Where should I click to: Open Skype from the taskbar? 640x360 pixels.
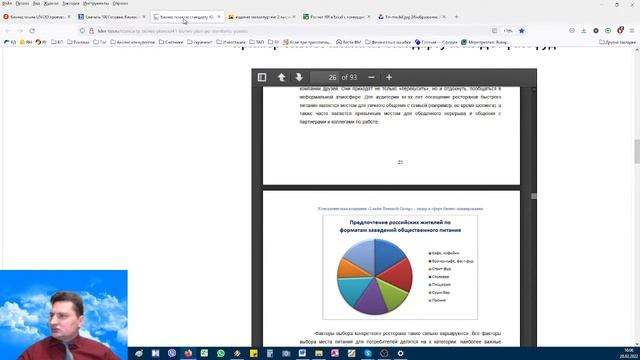click(x=368, y=353)
